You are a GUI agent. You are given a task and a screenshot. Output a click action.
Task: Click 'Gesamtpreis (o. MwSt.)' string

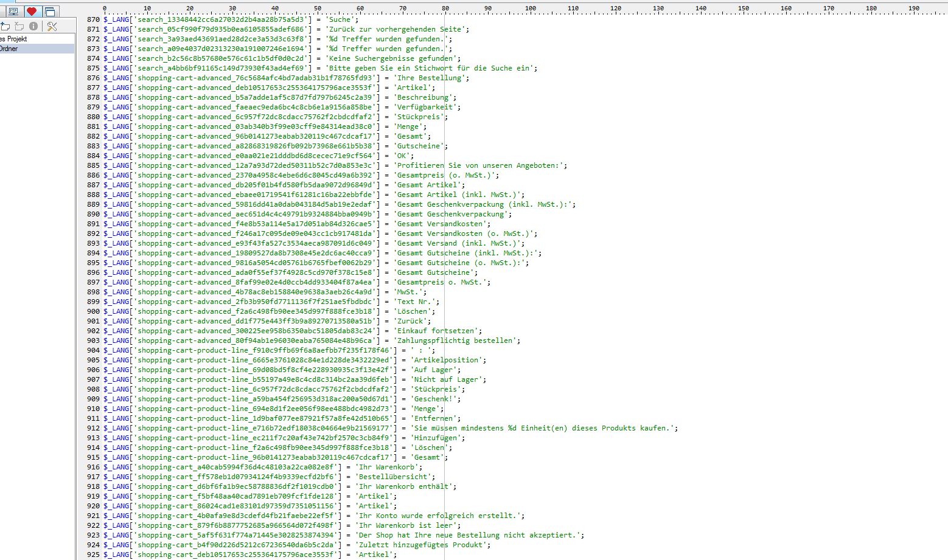click(x=444, y=175)
